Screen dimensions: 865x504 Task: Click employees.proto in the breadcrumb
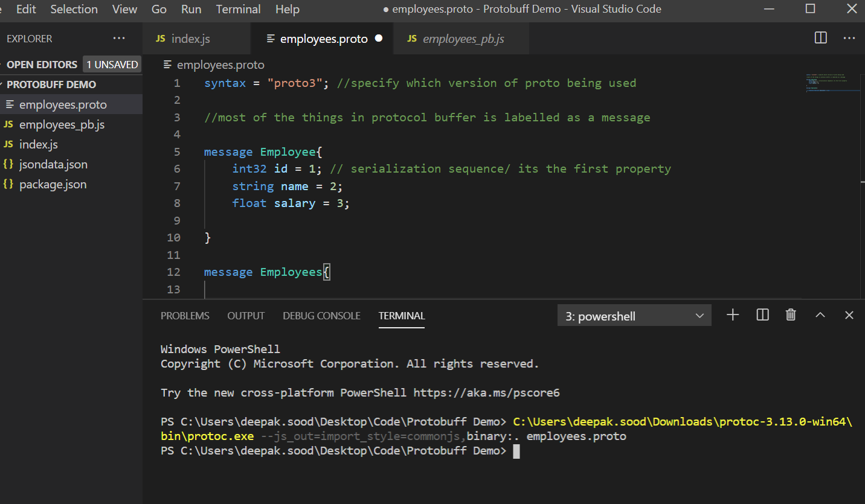tap(220, 65)
